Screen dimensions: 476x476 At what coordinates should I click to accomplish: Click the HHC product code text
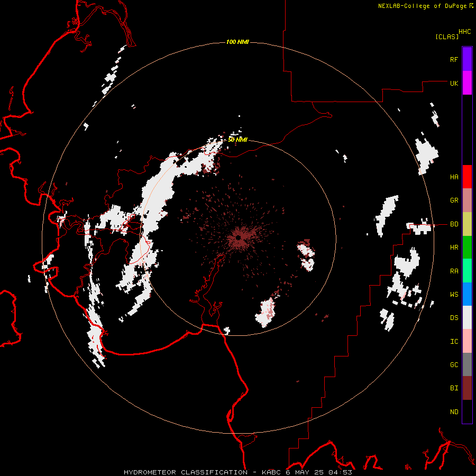click(x=465, y=32)
